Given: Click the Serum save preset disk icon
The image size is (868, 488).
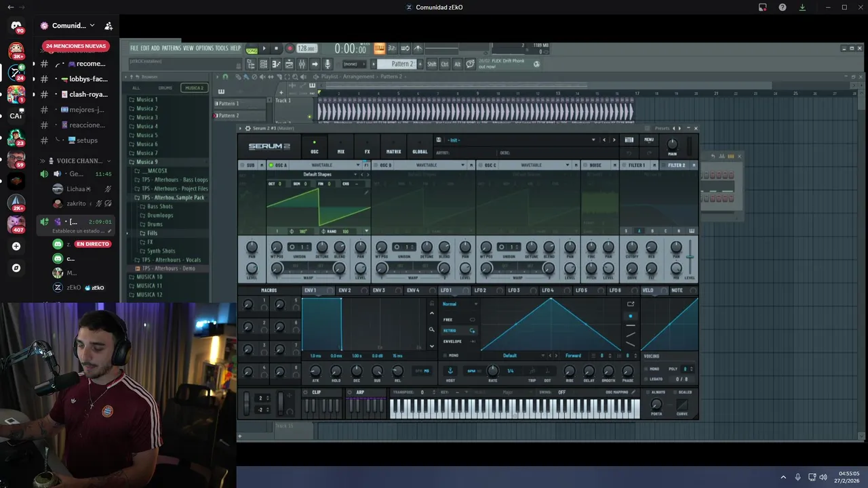Looking at the screenshot, I should point(438,140).
